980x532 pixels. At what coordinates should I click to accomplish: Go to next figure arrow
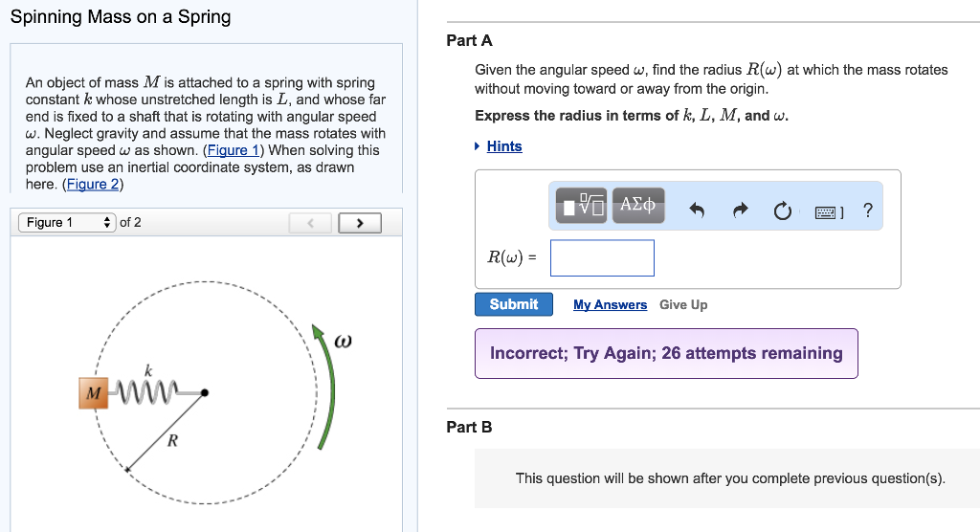(360, 223)
